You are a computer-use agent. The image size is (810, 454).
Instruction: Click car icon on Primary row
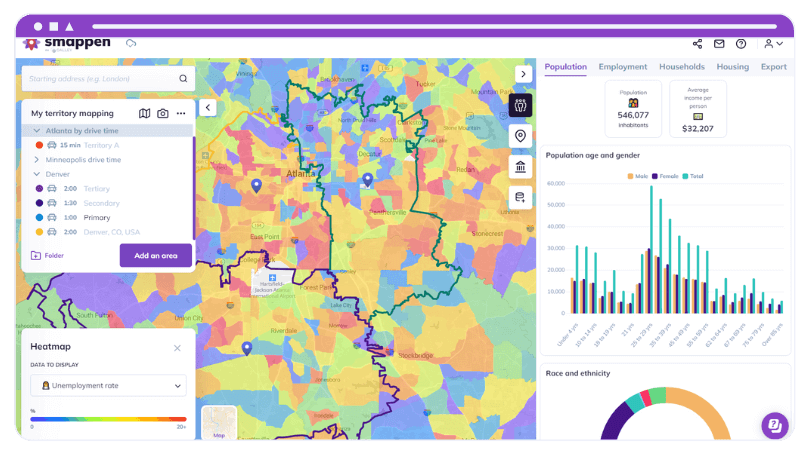coord(52,217)
